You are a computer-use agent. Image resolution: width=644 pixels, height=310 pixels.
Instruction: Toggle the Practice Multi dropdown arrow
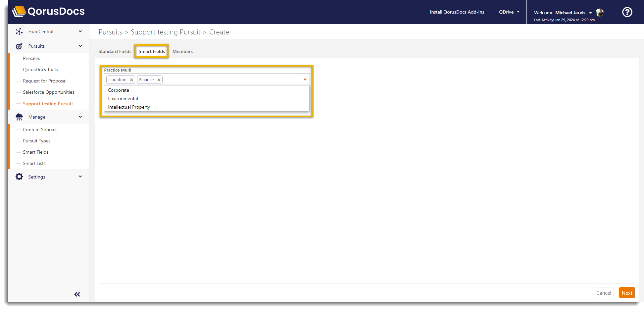tap(305, 79)
